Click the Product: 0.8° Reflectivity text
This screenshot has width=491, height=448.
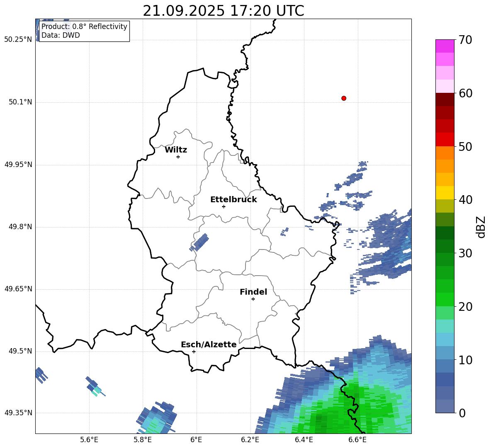click(84, 27)
